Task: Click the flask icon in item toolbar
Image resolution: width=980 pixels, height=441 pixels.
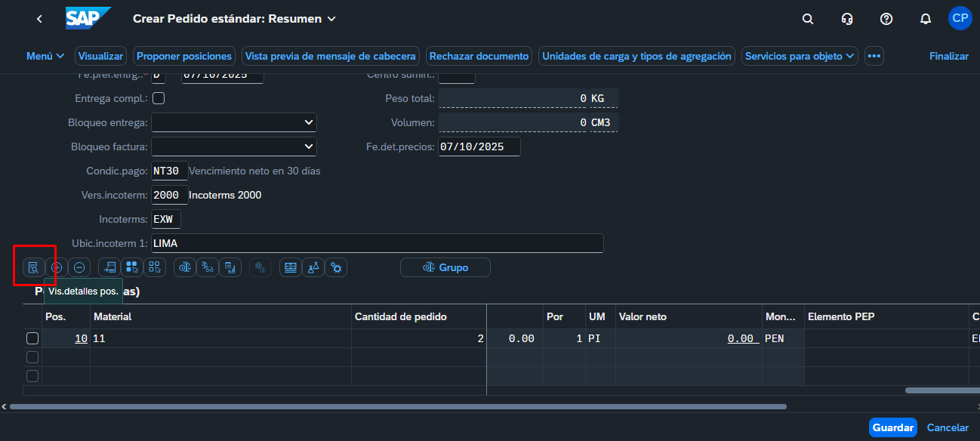Action: (313, 267)
